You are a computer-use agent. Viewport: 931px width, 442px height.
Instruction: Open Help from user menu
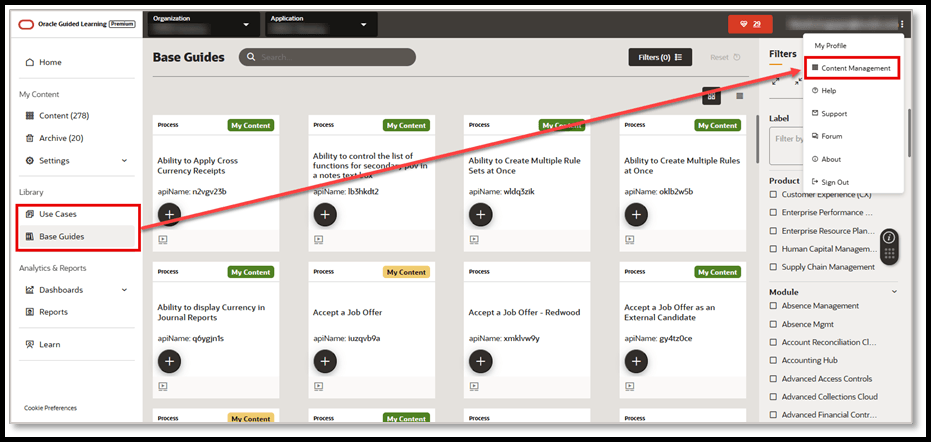824,91
